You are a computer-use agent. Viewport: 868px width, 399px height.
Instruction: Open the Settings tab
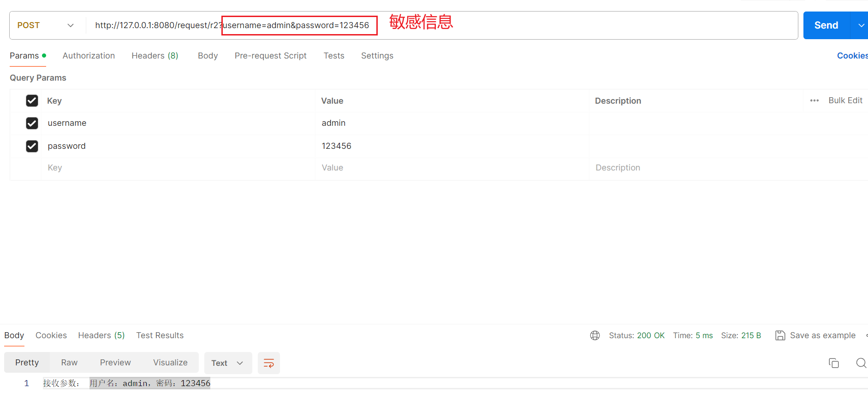(377, 56)
